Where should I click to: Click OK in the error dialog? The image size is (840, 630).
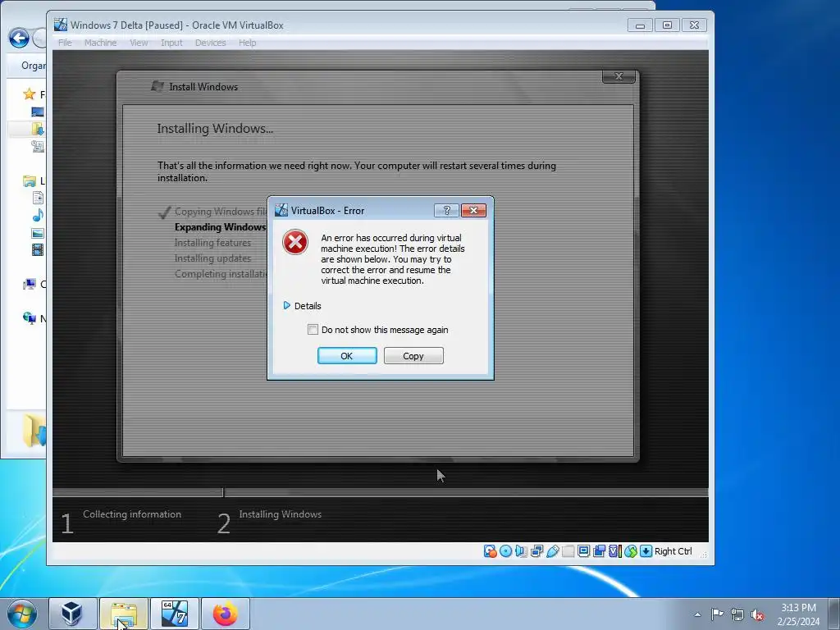[x=347, y=356]
